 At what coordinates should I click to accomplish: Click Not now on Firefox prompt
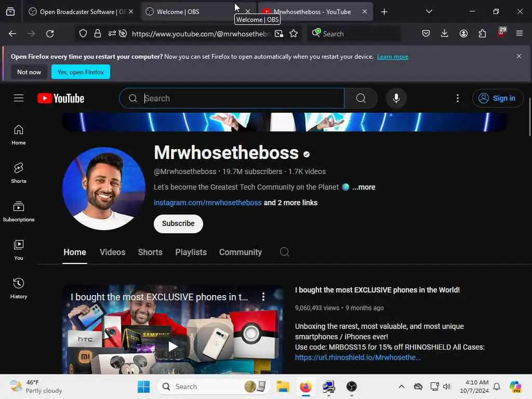point(29,72)
